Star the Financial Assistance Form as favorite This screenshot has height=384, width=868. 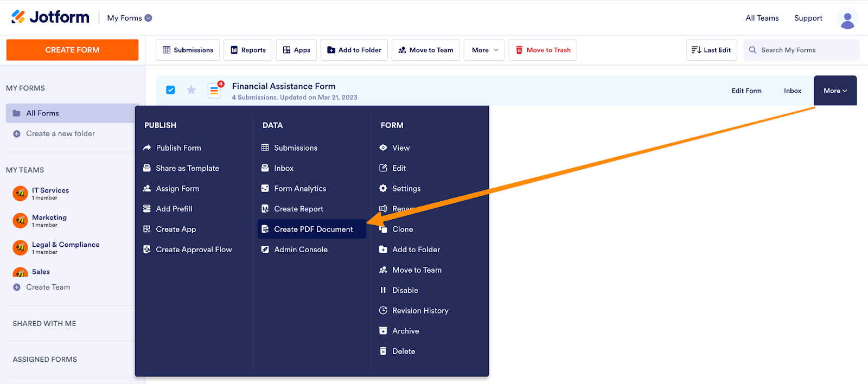[191, 90]
